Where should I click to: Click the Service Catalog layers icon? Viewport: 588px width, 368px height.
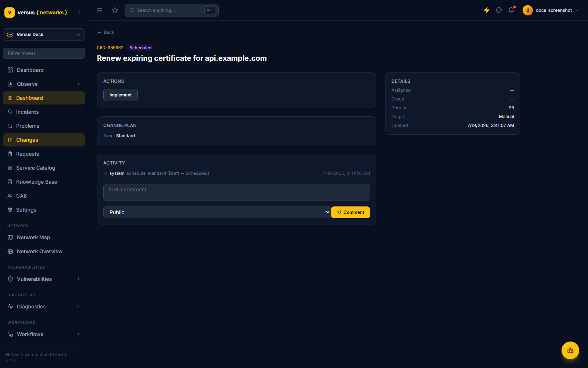pyautogui.click(x=10, y=168)
